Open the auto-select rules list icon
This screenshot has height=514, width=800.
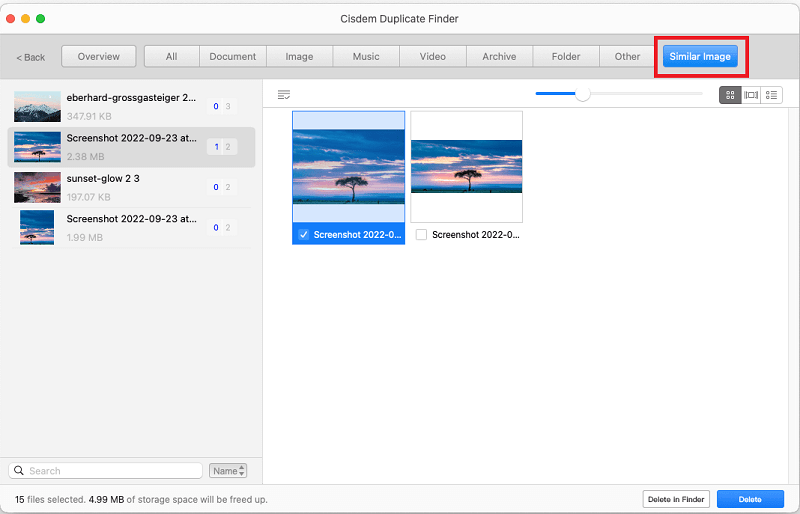[284, 95]
